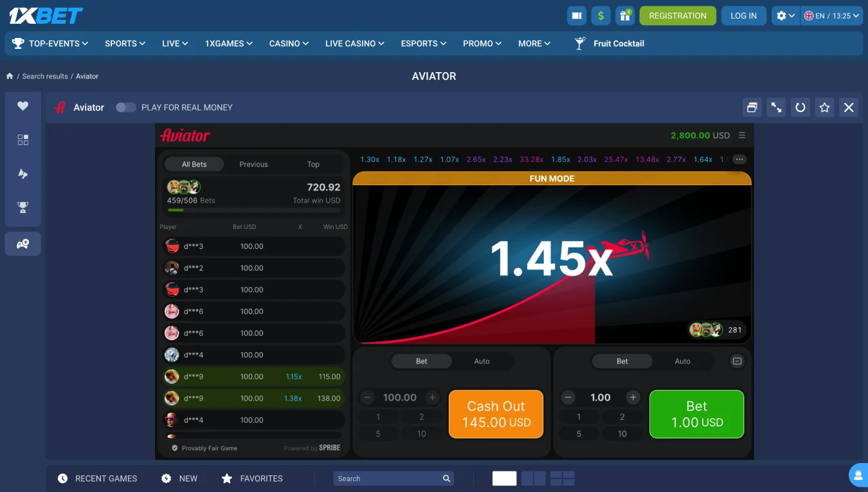Toggle Play For Real Money switch

(x=126, y=107)
